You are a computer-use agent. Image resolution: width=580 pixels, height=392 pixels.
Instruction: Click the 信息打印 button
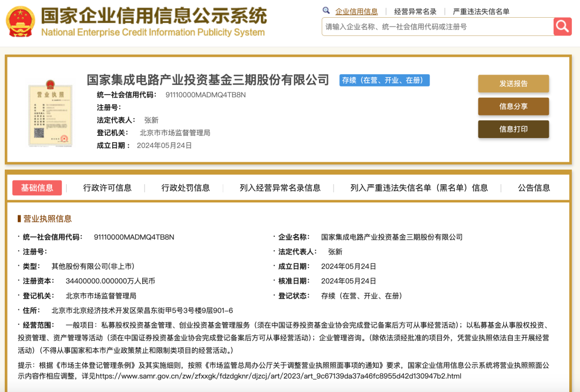[513, 129]
